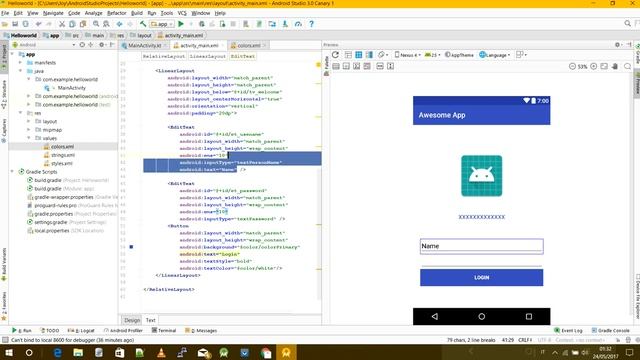640x360 pixels.
Task: Open the VCS menu
Action: pos(182,13)
